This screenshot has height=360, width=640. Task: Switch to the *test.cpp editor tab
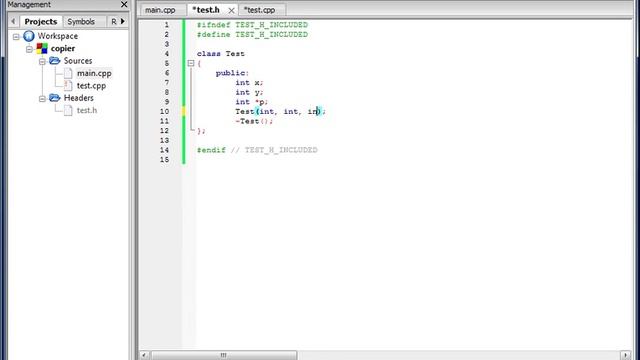pyautogui.click(x=259, y=10)
